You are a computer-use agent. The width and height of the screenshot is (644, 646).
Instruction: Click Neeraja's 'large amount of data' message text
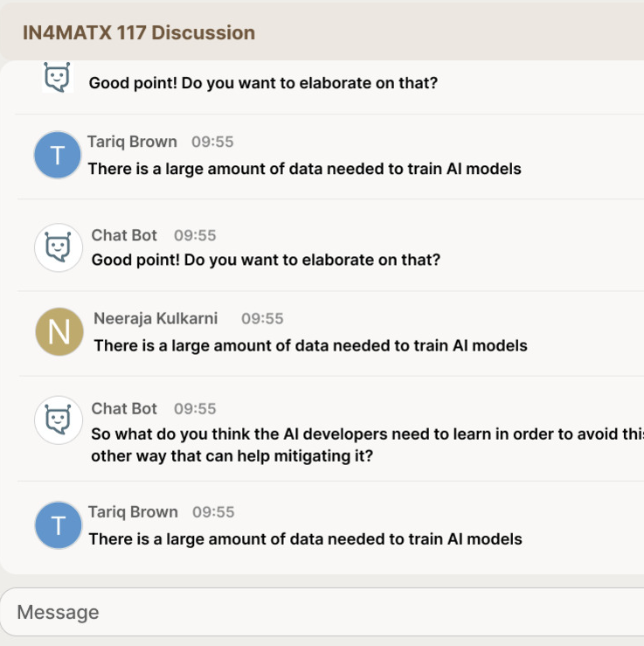pyautogui.click(x=310, y=345)
